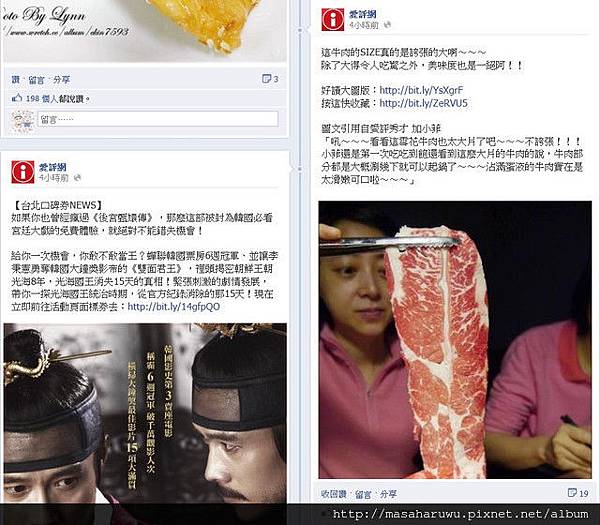Click globe privacy icon on beef post

tap(387, 25)
